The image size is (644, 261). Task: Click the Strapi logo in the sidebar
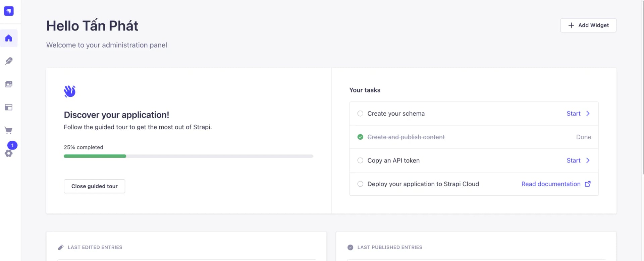pyautogui.click(x=9, y=11)
